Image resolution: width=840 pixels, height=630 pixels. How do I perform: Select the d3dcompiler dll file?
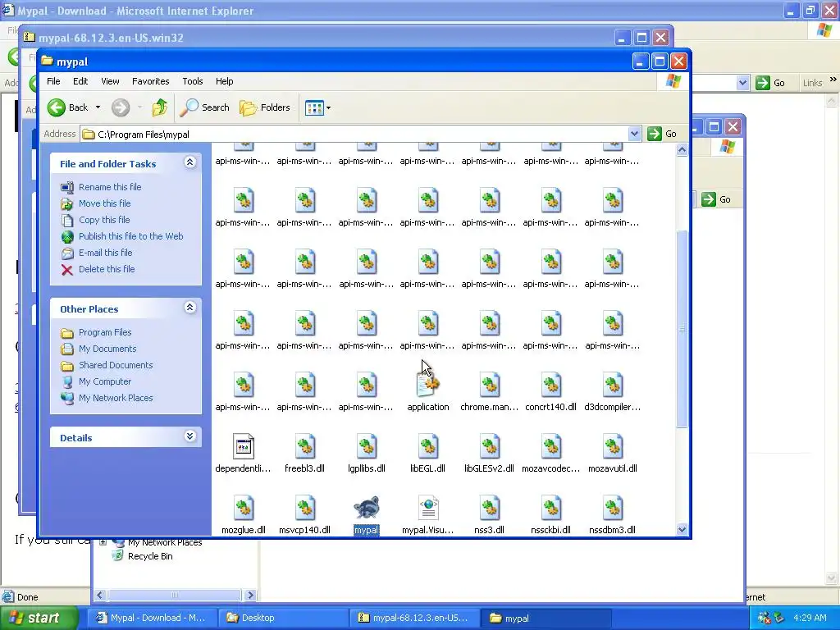point(612,392)
